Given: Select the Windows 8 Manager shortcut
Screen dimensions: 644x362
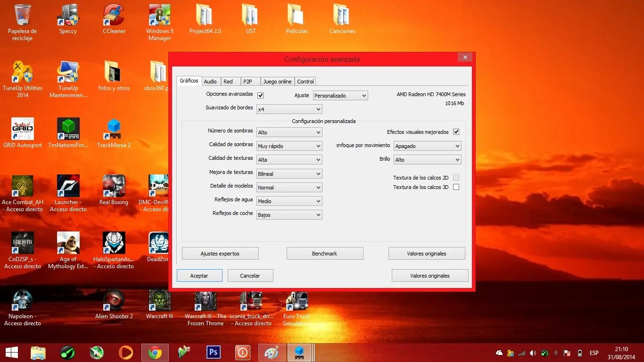Looking at the screenshot, I should coord(159,22).
